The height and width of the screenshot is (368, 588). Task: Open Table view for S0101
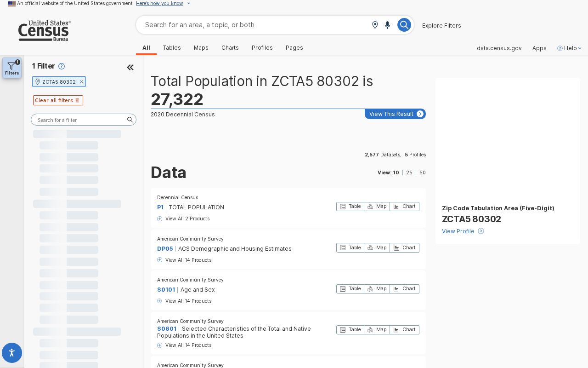[x=350, y=289]
